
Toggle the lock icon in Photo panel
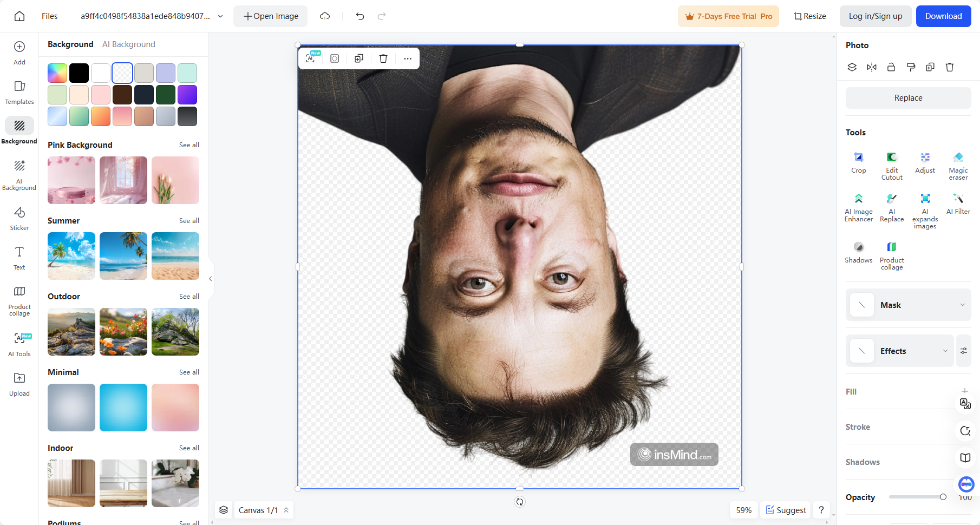click(x=891, y=67)
